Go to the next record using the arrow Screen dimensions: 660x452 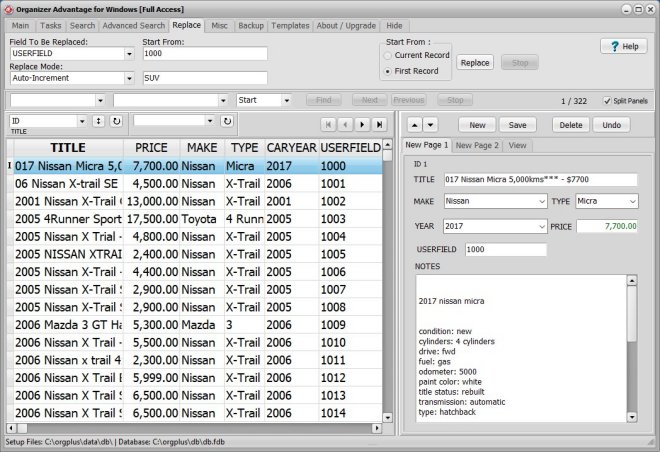(362, 125)
